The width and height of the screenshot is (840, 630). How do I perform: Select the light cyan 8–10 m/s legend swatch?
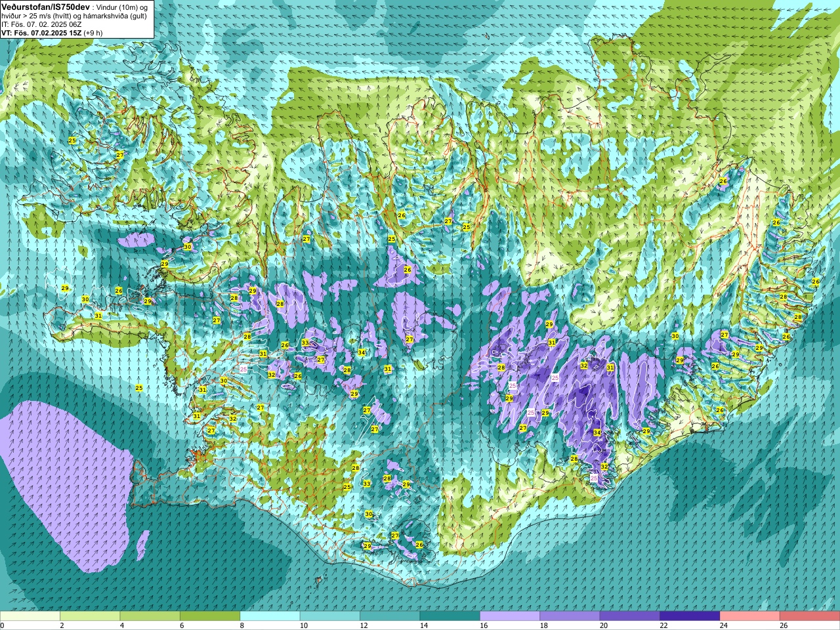coord(270,616)
